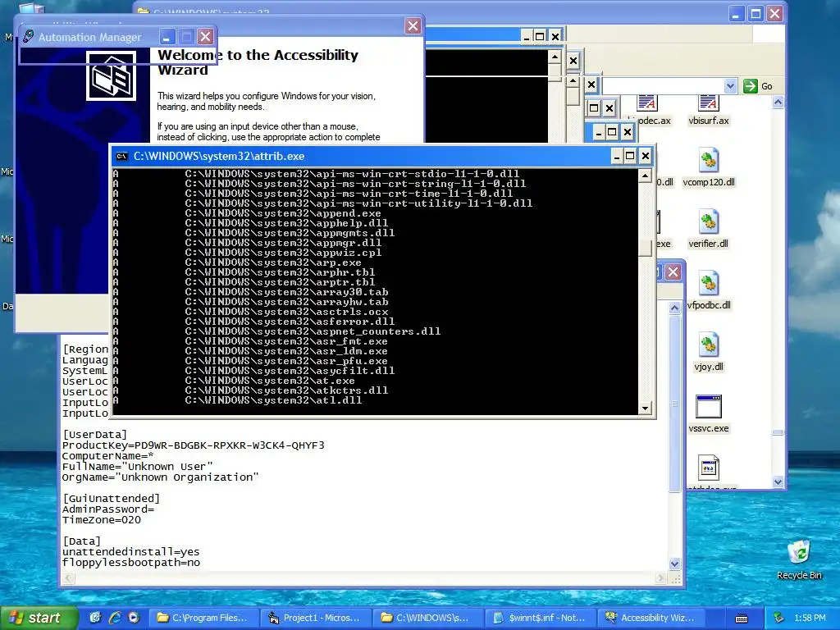Click the system tray icon beside clock
This screenshot has height=630, width=840.
tap(779, 618)
